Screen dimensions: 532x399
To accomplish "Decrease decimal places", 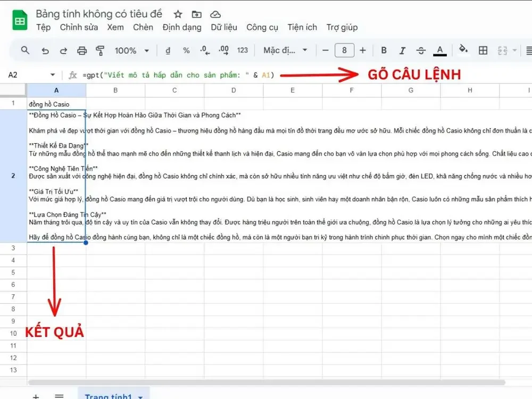I will tap(205, 51).
